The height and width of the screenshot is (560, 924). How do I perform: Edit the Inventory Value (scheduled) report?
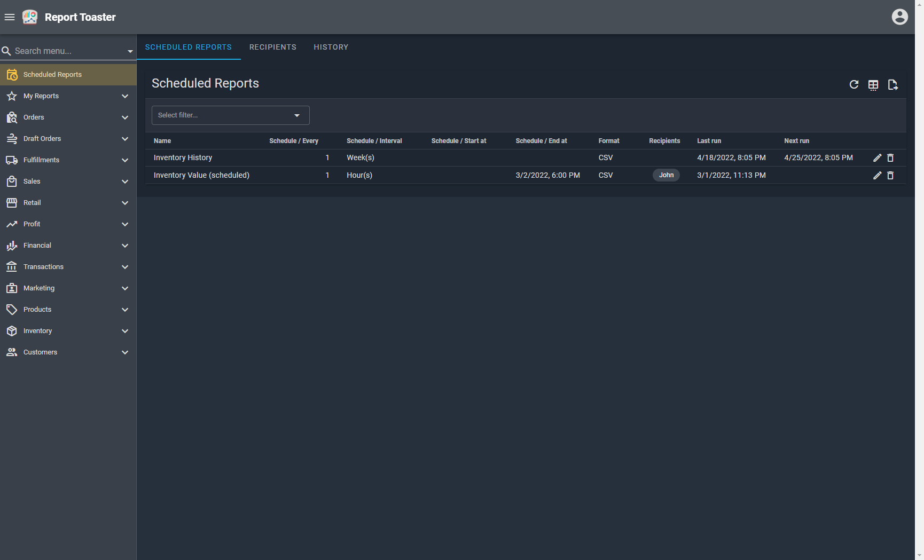(877, 176)
